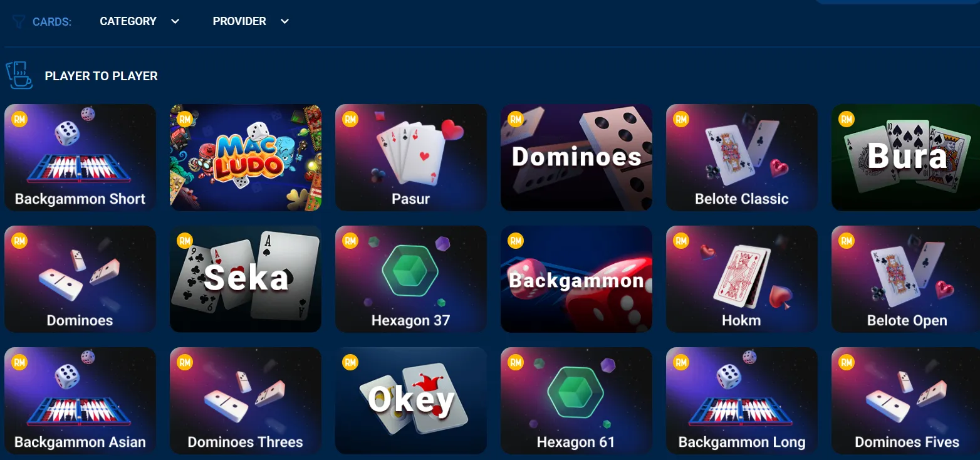
Task: Click the RM badge on Seka tile
Action: click(x=185, y=241)
